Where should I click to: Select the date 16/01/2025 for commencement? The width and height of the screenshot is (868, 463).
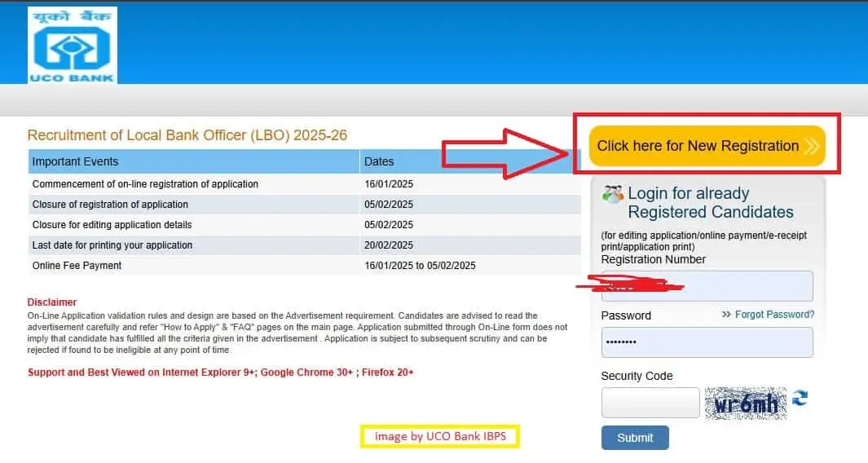(x=389, y=184)
